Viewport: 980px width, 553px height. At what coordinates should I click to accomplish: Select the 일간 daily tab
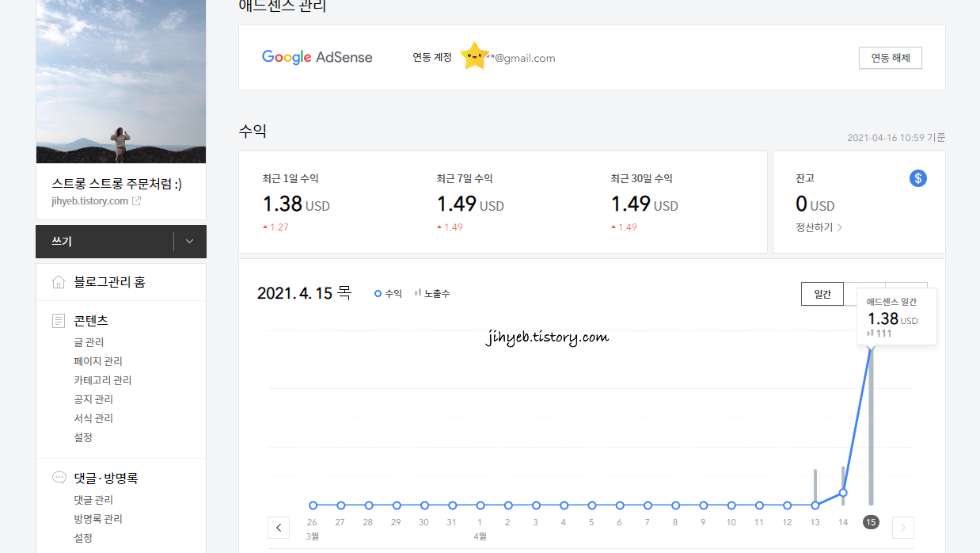822,294
